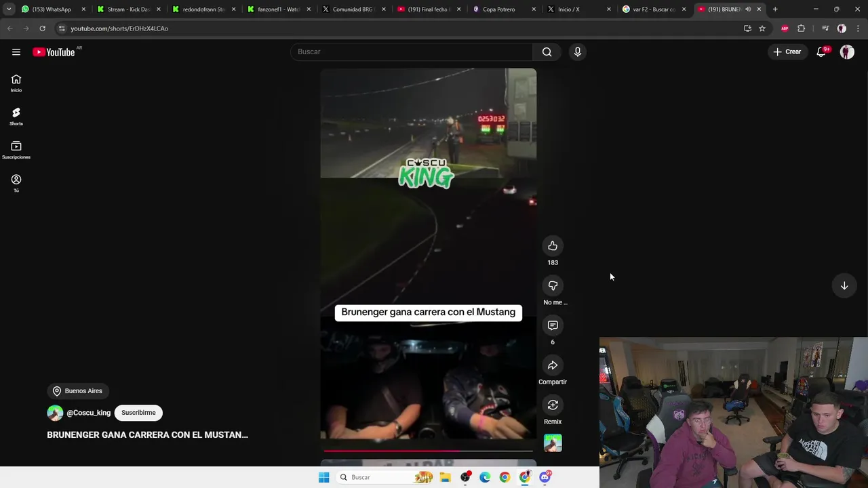Viewport: 868px width, 488px height.
Task: Open the @Coscu_king channel link
Action: [89, 413]
